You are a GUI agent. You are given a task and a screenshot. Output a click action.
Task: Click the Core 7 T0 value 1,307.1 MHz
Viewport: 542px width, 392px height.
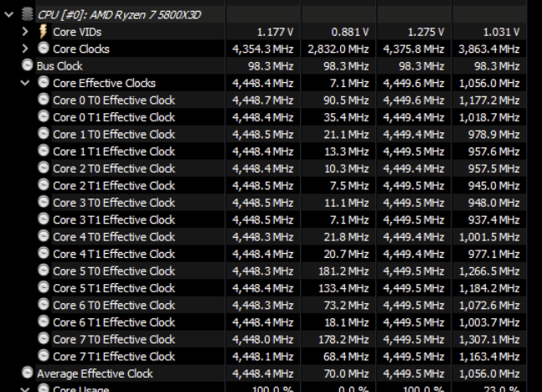(489, 340)
